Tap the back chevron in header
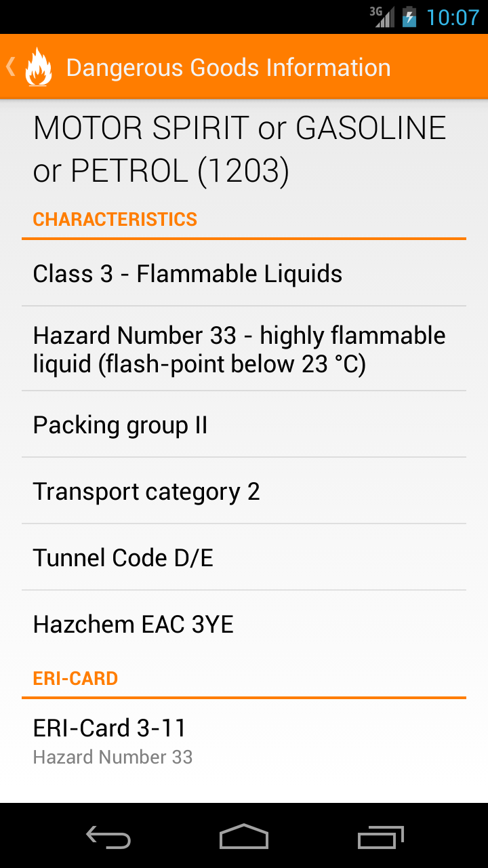 pyautogui.click(x=10, y=66)
